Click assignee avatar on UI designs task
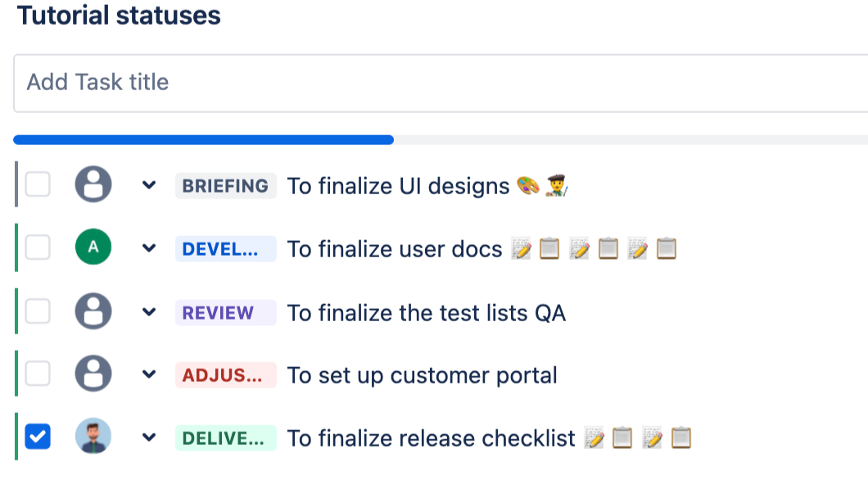The height and width of the screenshot is (494, 868). coord(93,185)
